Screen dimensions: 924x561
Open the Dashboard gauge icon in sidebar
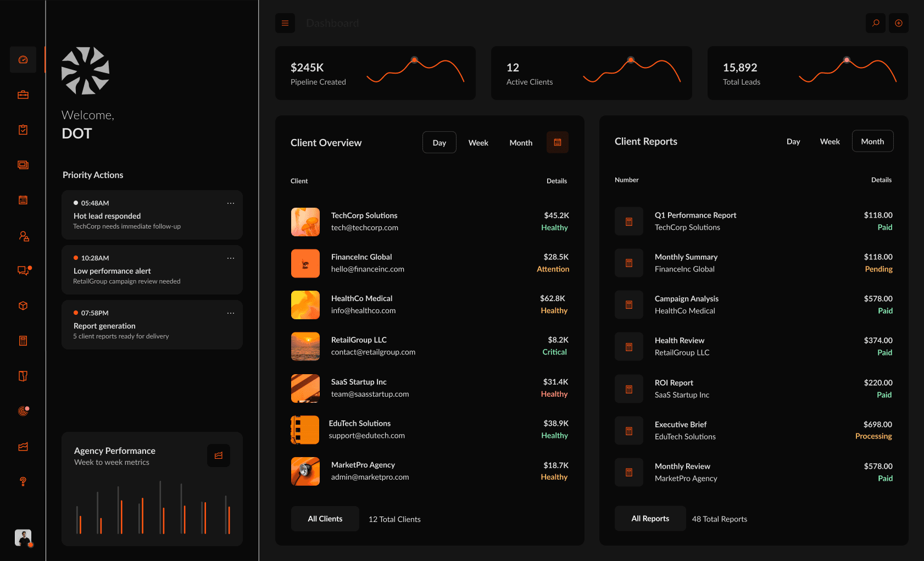pyautogui.click(x=23, y=59)
